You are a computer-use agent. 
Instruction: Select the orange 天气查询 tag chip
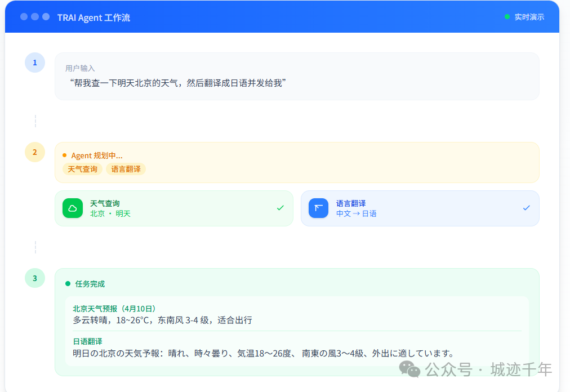[83, 169]
